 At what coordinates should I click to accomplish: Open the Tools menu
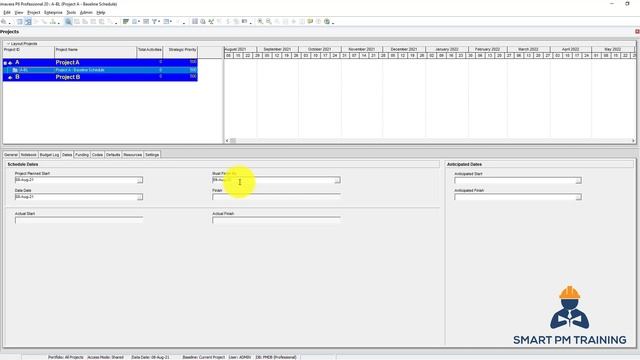(71, 13)
